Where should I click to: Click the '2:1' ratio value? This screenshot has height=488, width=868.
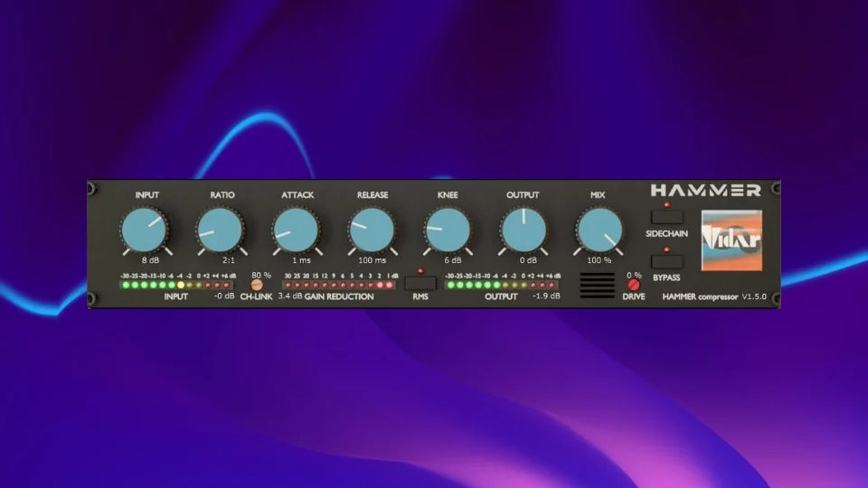pyautogui.click(x=228, y=260)
